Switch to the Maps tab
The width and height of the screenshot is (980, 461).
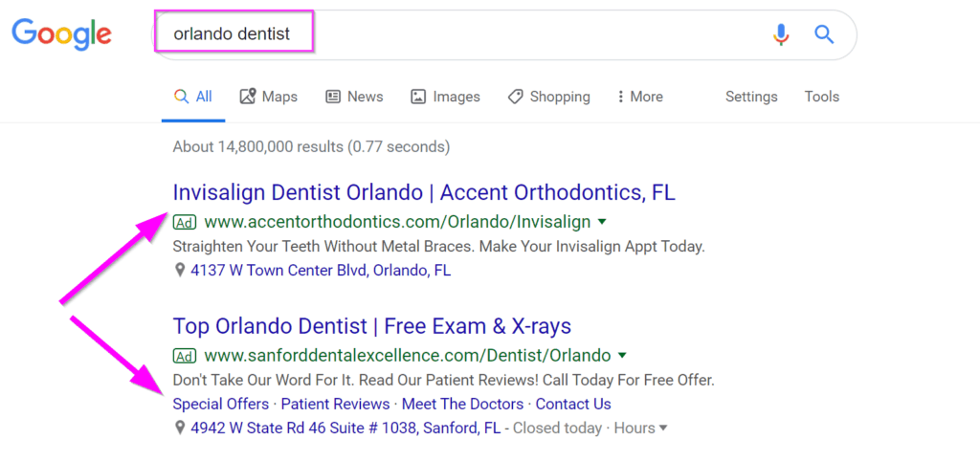(269, 97)
